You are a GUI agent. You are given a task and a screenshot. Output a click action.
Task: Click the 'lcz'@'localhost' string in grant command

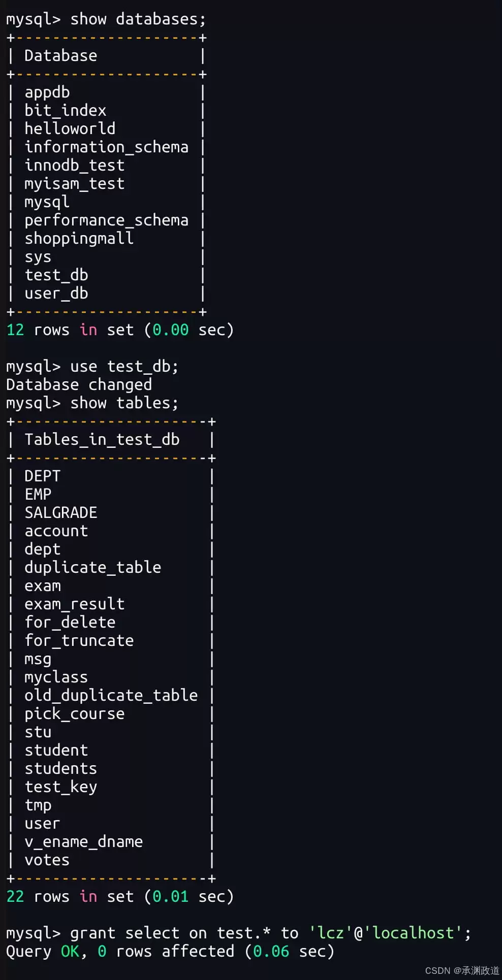(386, 933)
